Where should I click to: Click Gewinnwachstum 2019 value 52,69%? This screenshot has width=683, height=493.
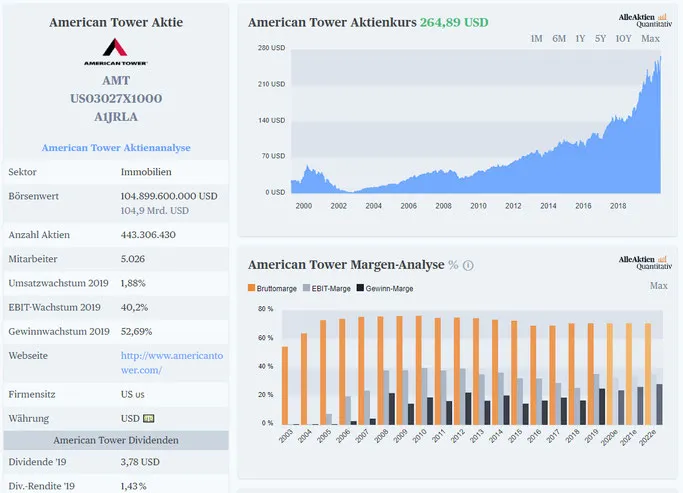coord(136,331)
